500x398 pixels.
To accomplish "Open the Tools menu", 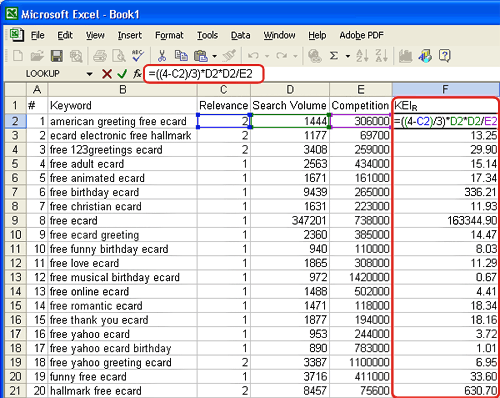I will (x=207, y=35).
